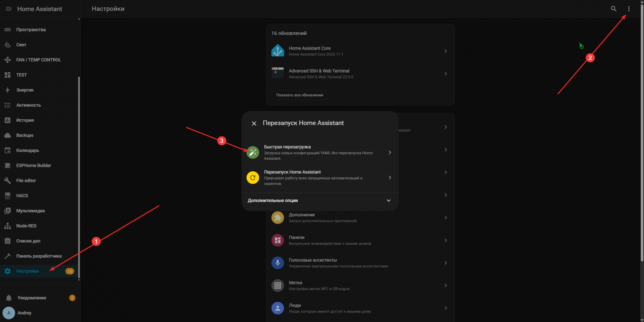Click the Быстрая перезагрузка magic wand icon
The height and width of the screenshot is (322, 644).
(253, 153)
